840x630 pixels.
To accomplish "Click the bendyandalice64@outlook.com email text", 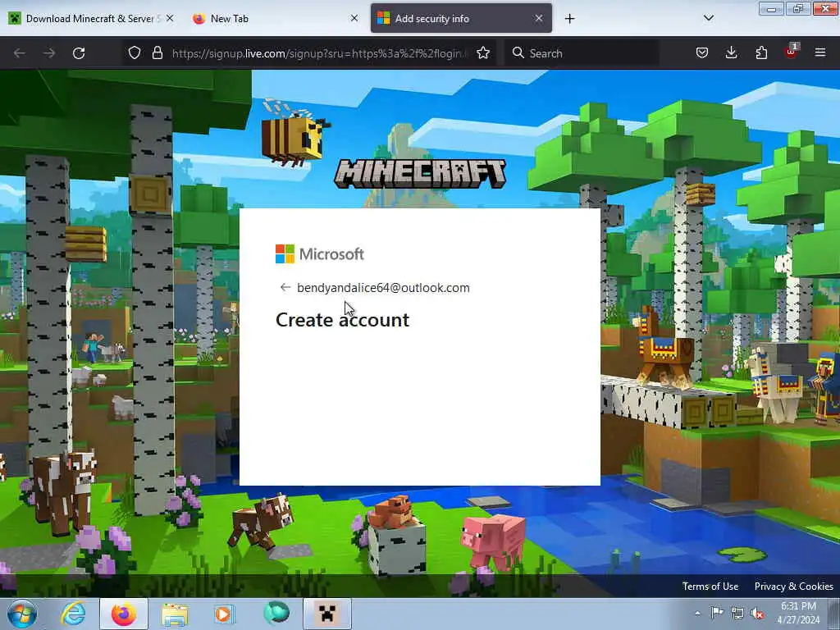I will 383,288.
